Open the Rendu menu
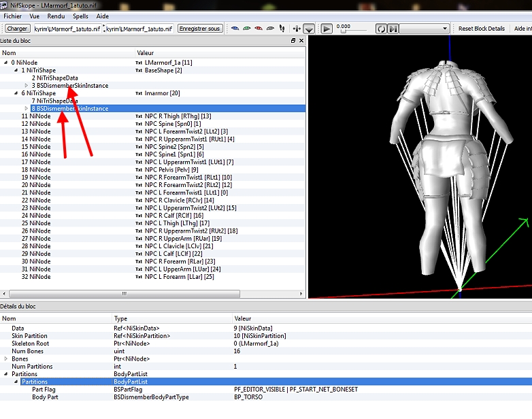Viewport: 532px width, 419px height. click(x=57, y=16)
